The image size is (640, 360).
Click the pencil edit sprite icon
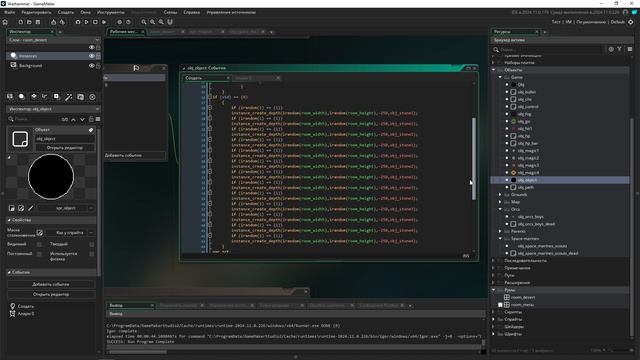[x=31, y=208]
